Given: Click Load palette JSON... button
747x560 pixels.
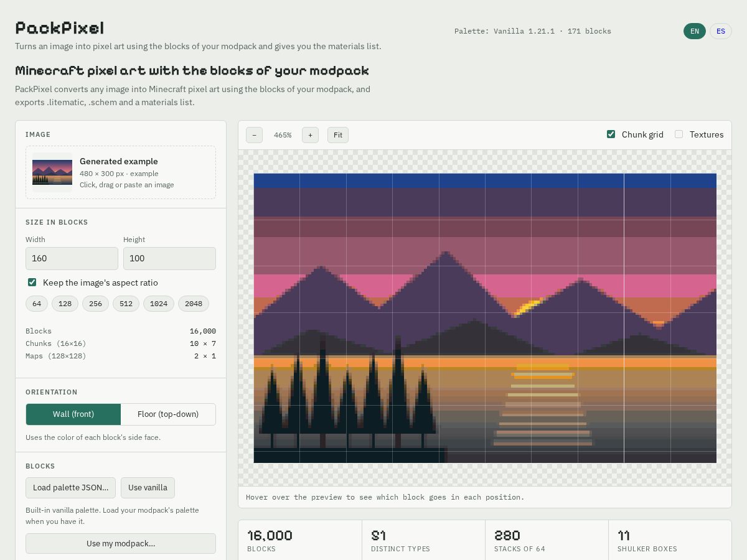Looking at the screenshot, I should tap(70, 488).
